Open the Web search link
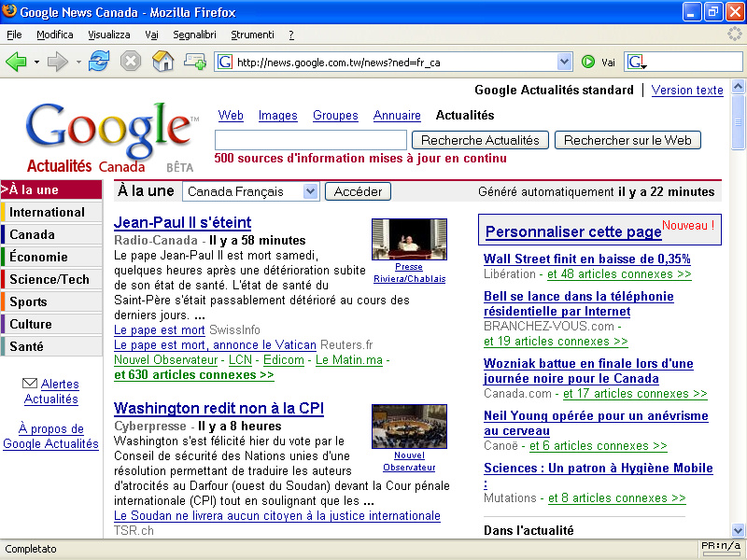 click(231, 115)
